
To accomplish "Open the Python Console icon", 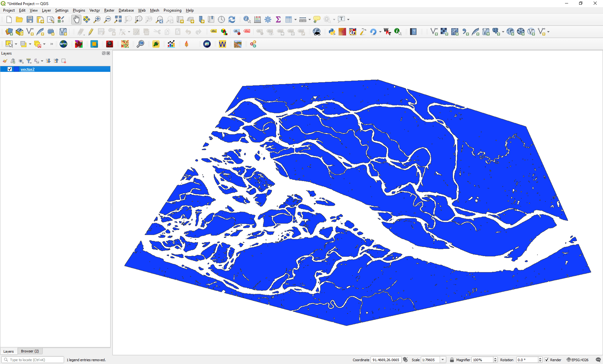I will [x=332, y=32].
